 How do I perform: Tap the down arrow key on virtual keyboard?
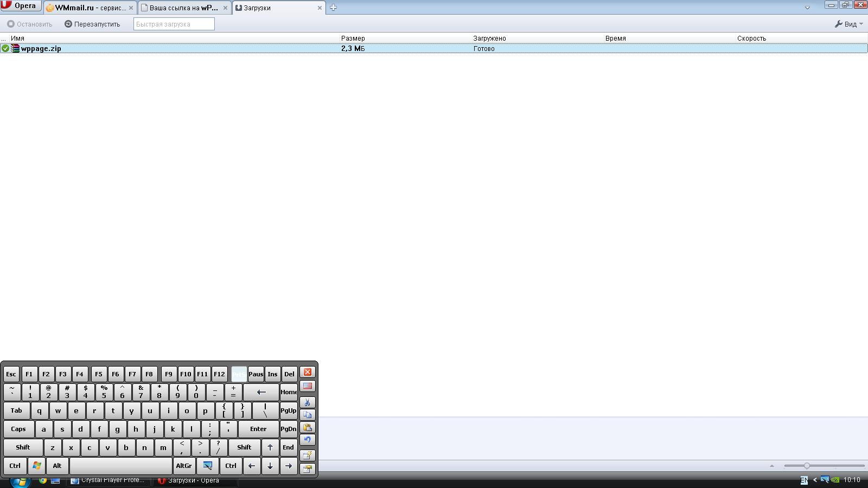tap(270, 466)
